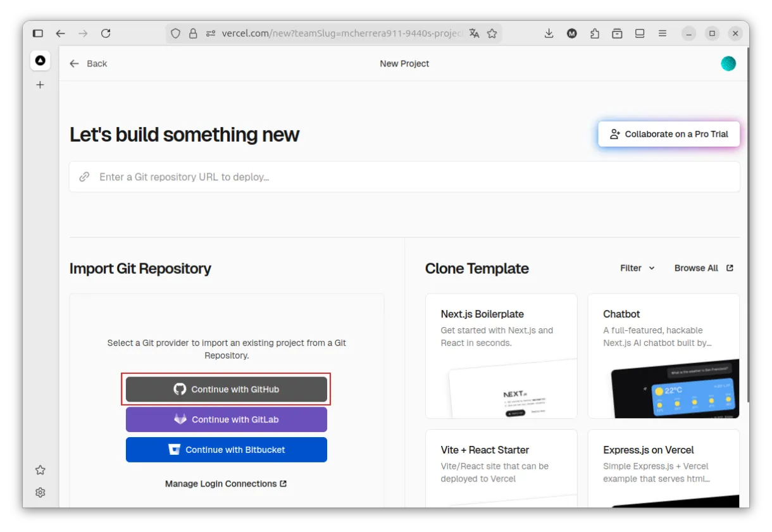Go back using the Back link
Viewport: 772px width, 532px height.
pyautogui.click(x=89, y=63)
